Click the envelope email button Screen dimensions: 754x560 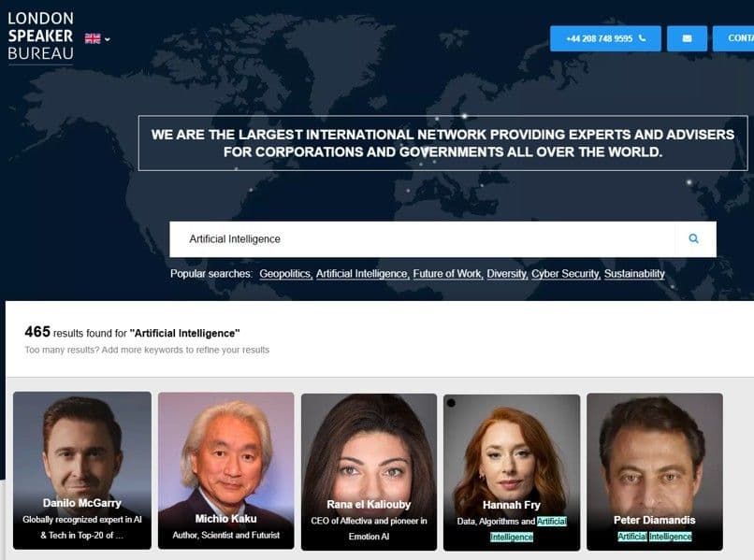pos(687,38)
